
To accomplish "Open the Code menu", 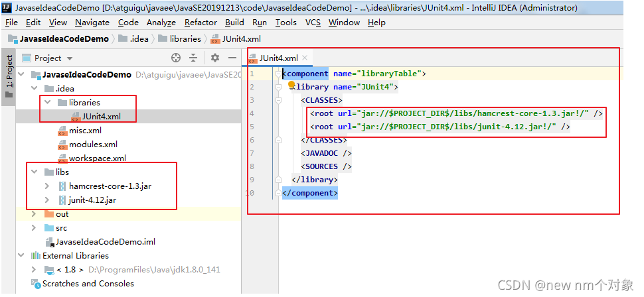I will tap(128, 23).
